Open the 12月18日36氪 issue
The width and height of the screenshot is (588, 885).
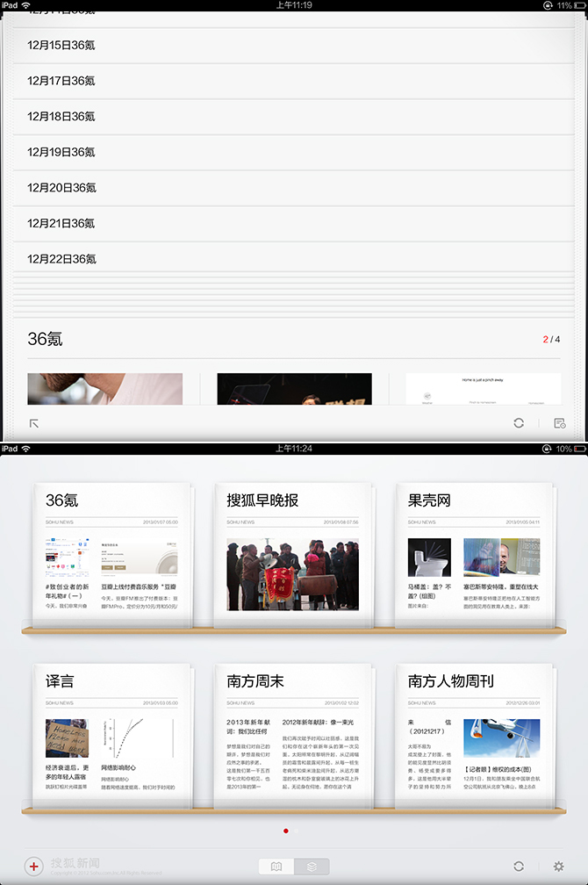tap(293, 116)
